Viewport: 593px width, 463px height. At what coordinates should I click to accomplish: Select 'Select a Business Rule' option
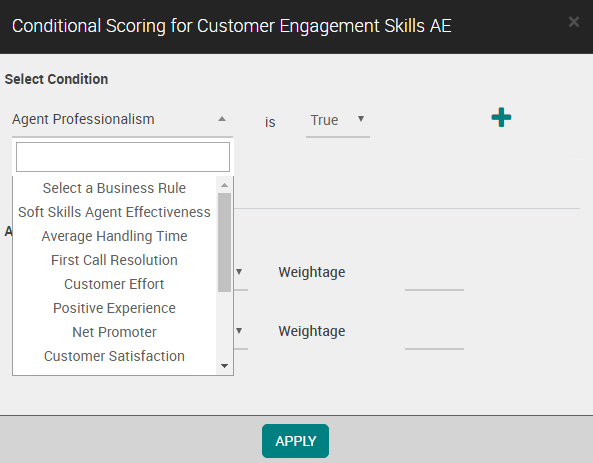click(x=114, y=188)
